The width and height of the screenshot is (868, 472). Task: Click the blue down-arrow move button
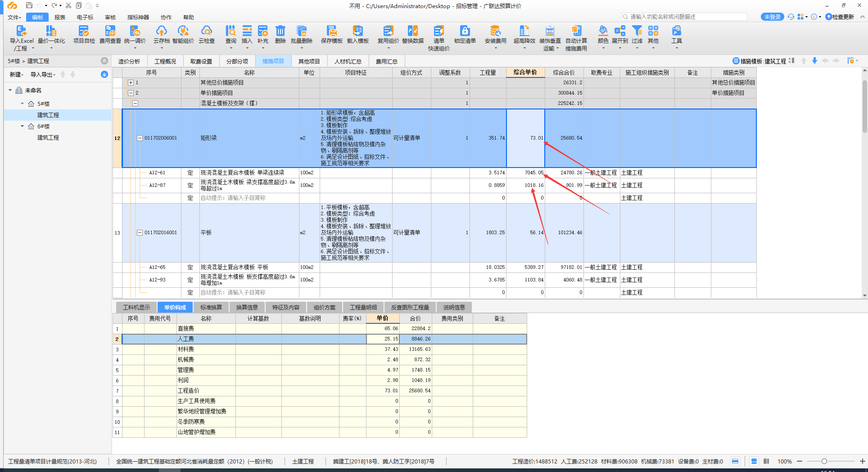click(x=814, y=61)
